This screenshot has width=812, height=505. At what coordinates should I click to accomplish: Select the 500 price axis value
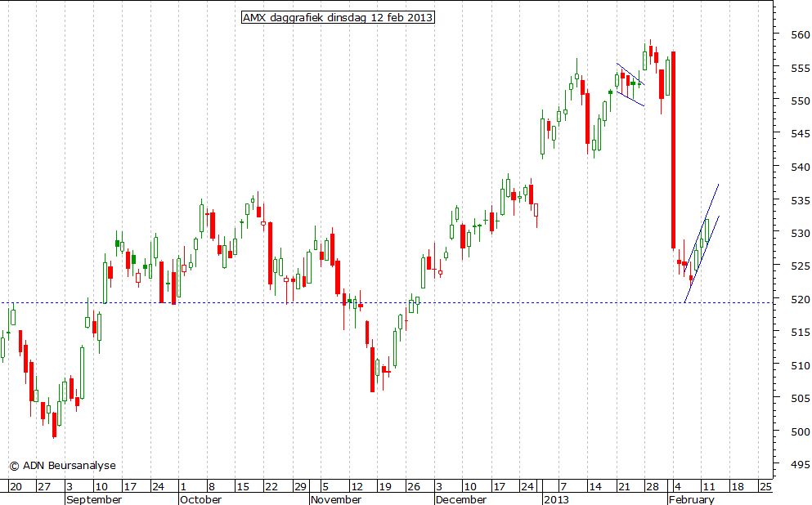(800, 431)
